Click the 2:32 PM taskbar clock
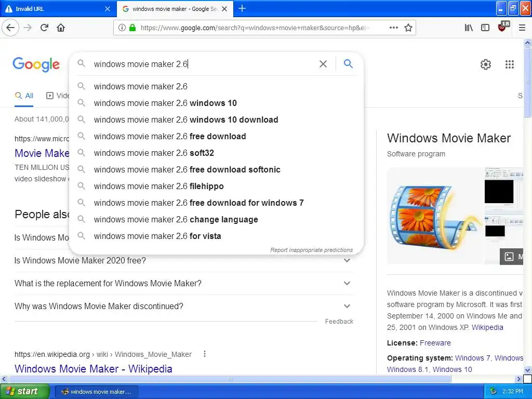Screen dimensions: 532x399 click(513, 391)
